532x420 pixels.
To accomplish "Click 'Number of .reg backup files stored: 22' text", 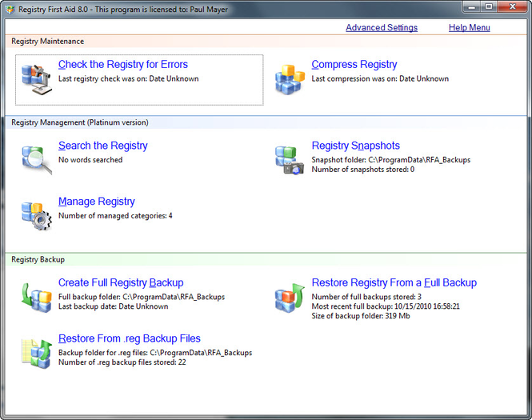I will click(x=122, y=362).
